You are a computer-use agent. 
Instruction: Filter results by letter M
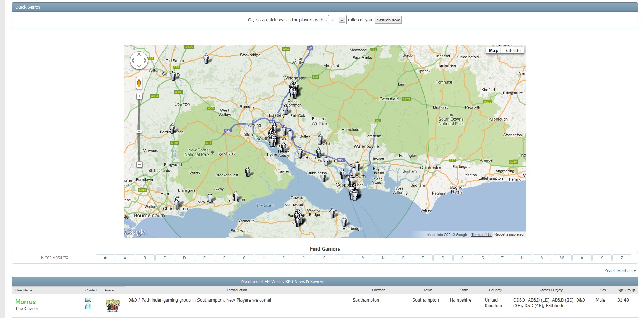pyautogui.click(x=363, y=258)
